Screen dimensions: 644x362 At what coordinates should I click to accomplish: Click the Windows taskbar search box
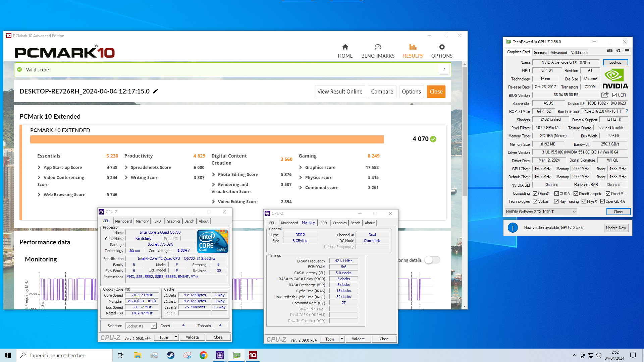pyautogui.click(x=64, y=355)
